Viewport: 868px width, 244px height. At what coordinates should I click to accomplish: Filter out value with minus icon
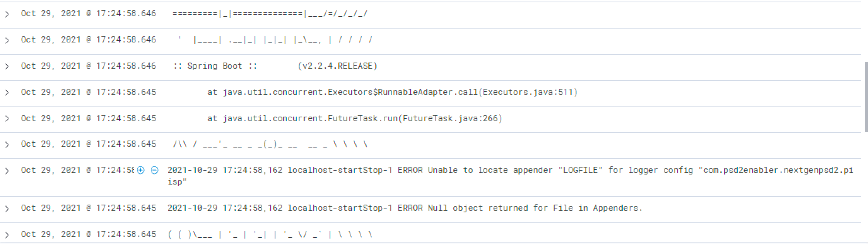(x=154, y=170)
